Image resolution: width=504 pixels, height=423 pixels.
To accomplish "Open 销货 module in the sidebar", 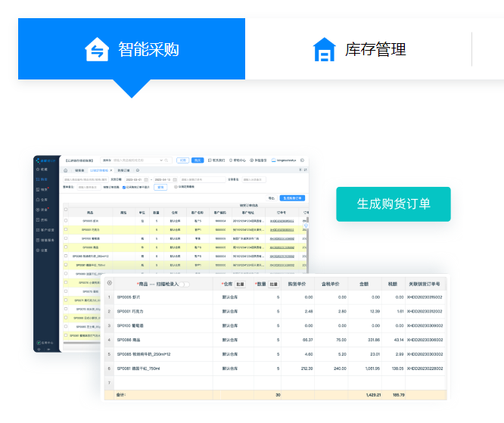I will pyautogui.click(x=42, y=189).
